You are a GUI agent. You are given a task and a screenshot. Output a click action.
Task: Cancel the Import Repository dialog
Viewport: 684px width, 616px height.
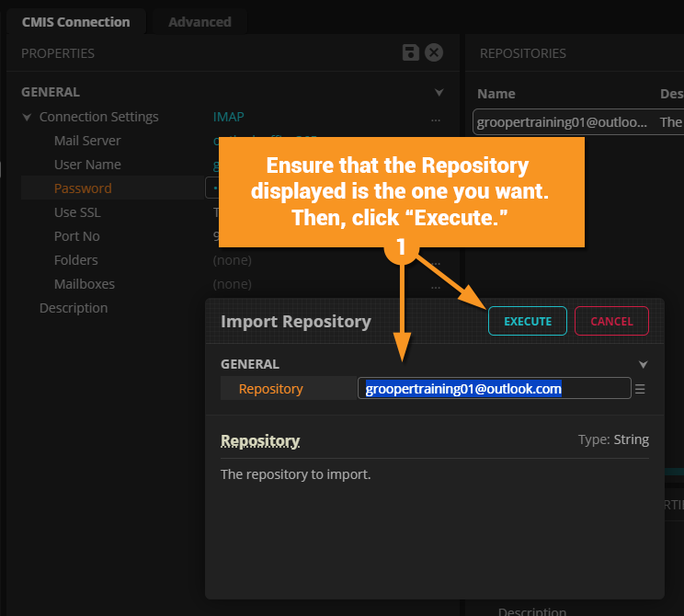(611, 321)
